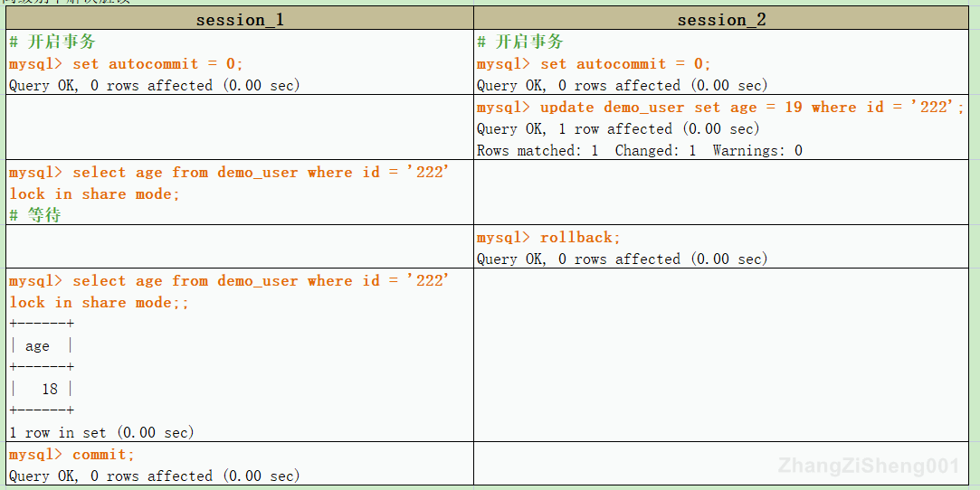
Task: Click '1 row in set (0.00 sec)'
Action: 102,432
